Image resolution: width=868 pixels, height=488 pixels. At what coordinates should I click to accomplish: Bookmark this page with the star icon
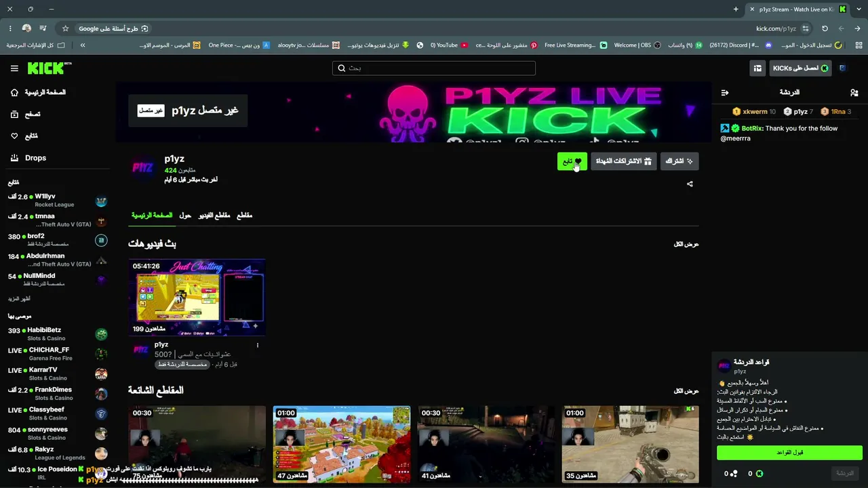click(65, 28)
